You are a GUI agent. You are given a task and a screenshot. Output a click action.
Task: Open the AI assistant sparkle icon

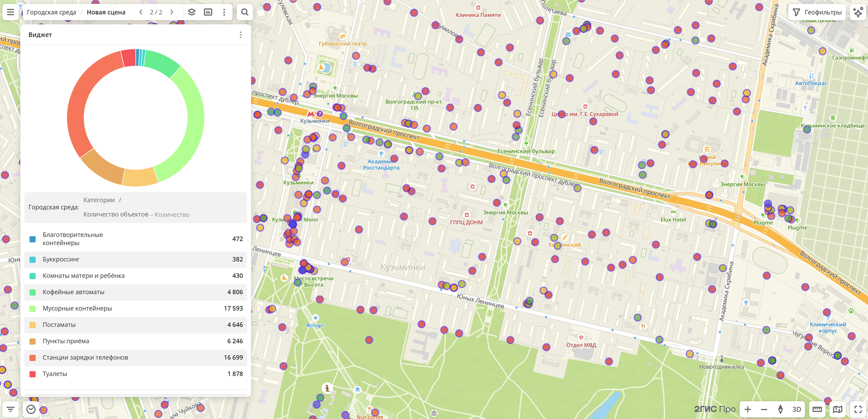[x=858, y=12]
